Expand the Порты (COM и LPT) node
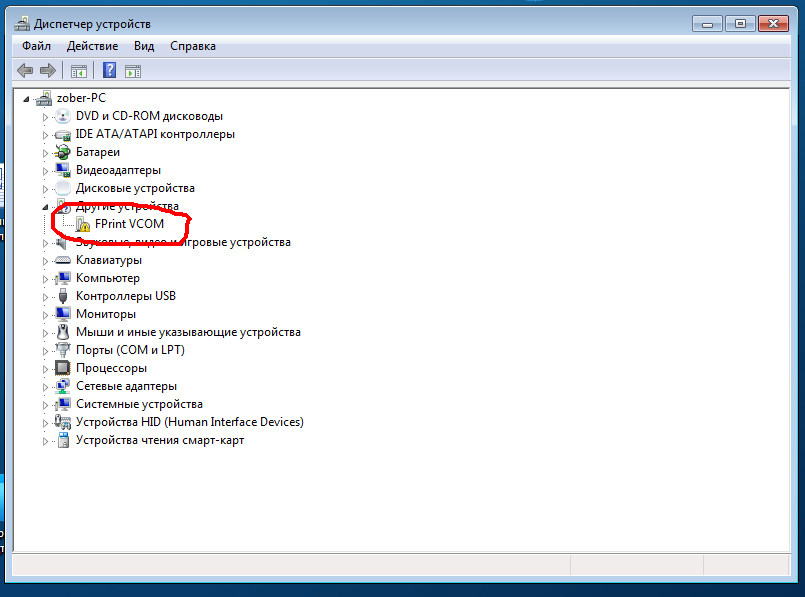Image resolution: width=805 pixels, height=597 pixels. pyautogui.click(x=45, y=351)
